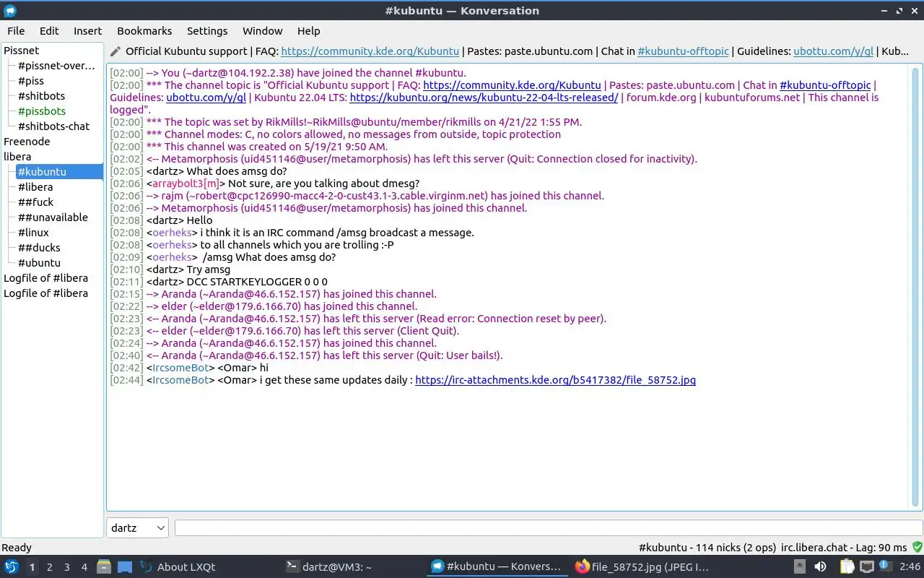Switch to #shitbots-chat channel
Screen dimensions: 924x578
(x=54, y=126)
